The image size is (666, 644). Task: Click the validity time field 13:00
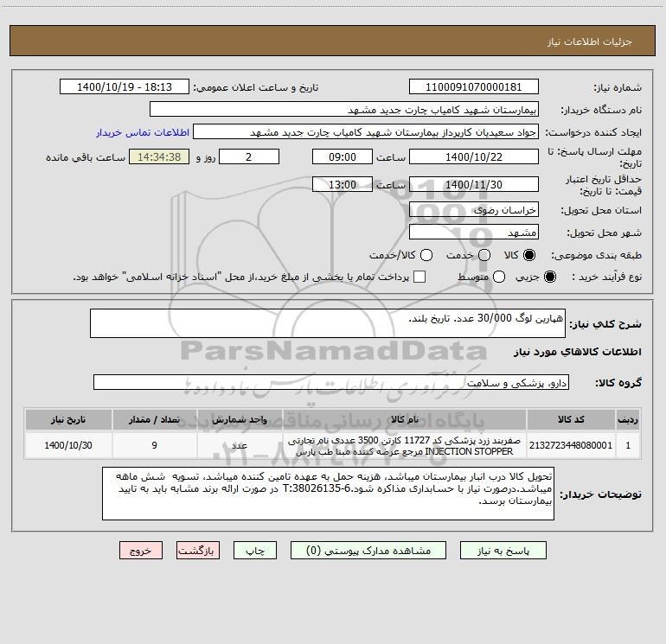(343, 184)
